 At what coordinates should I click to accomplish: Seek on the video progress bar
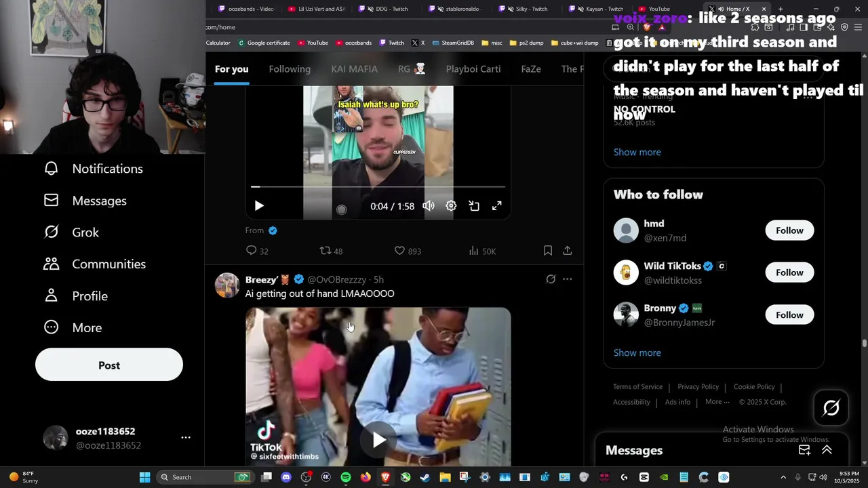point(378,186)
